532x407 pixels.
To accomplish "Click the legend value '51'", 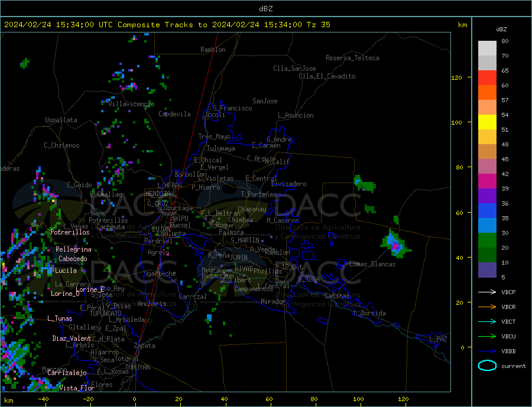I will 505,129.
